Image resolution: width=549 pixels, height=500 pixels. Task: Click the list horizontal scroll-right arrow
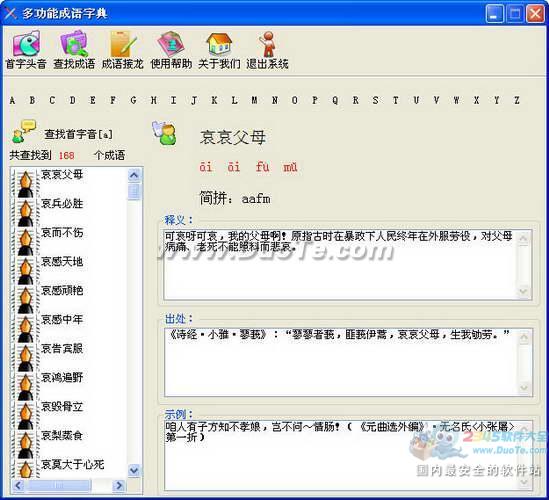[119, 485]
